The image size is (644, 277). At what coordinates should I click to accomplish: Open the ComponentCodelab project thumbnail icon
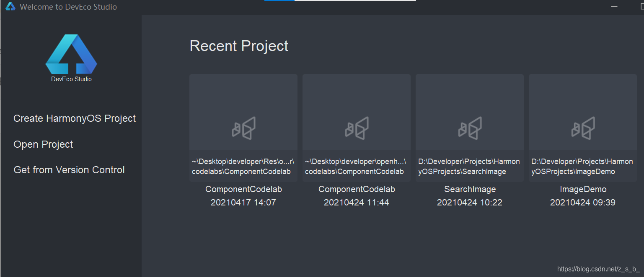pyautogui.click(x=243, y=128)
